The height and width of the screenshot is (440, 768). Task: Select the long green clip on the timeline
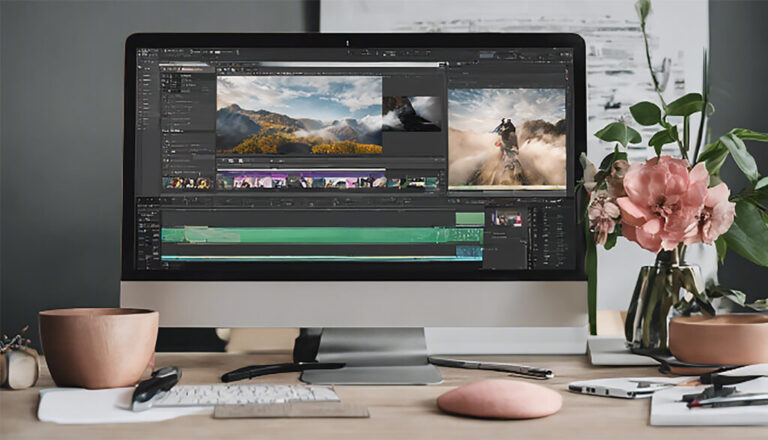tap(322, 235)
